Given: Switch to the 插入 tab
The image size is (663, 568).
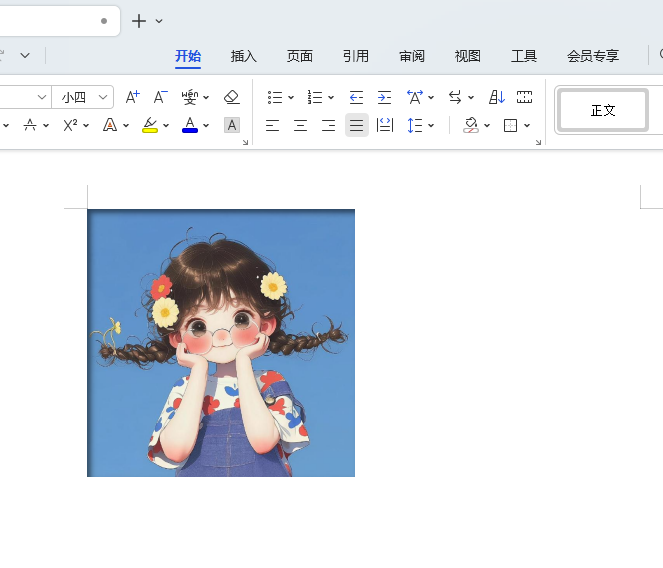Looking at the screenshot, I should pos(244,56).
